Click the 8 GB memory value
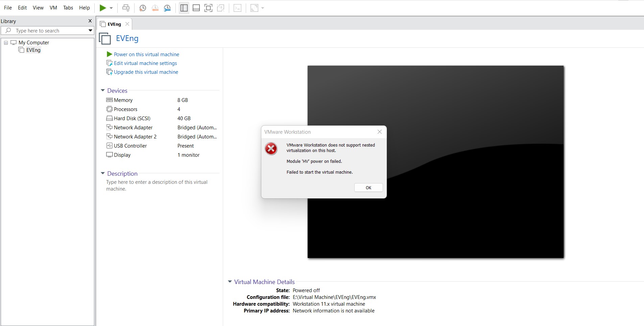Image resolution: width=644 pixels, height=326 pixels. point(183,100)
